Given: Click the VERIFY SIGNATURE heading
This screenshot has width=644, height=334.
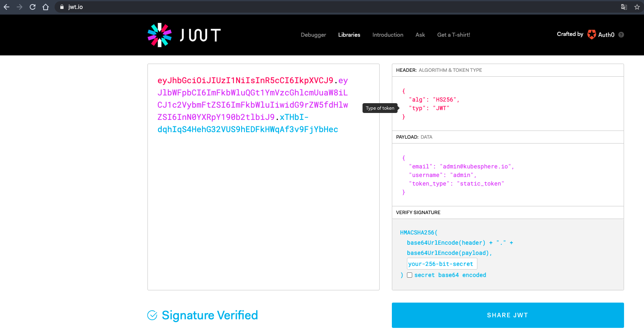Looking at the screenshot, I should point(418,212).
